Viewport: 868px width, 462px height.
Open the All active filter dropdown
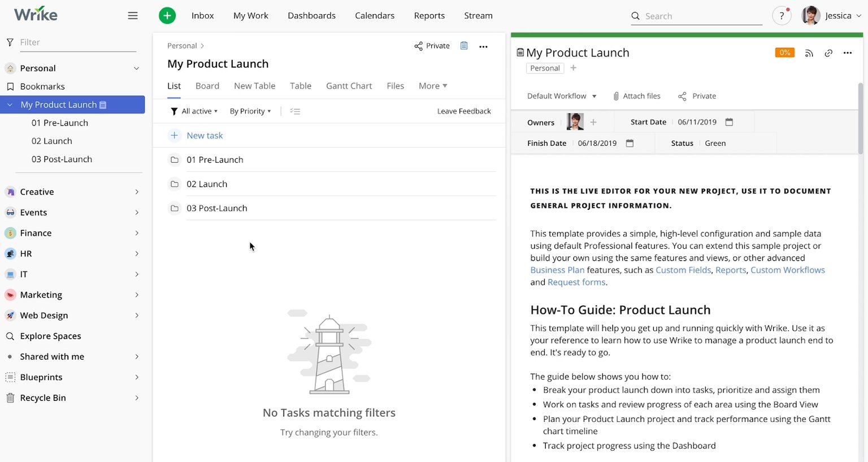point(194,111)
